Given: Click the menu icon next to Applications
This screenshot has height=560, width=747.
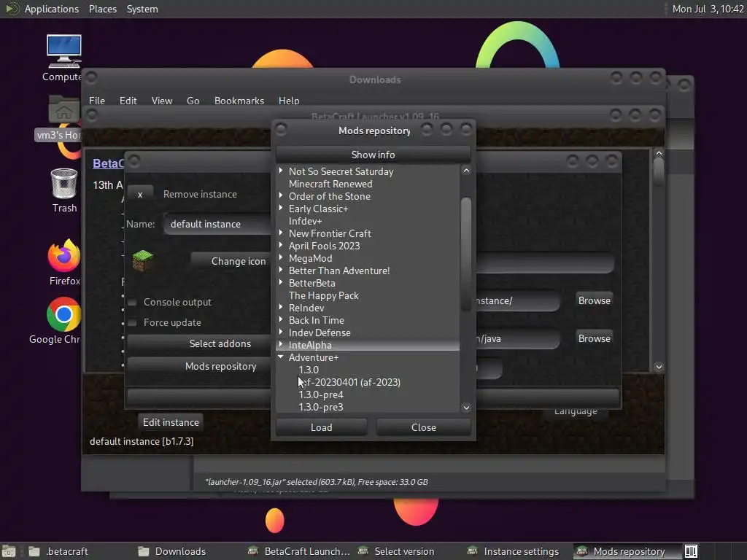Looking at the screenshot, I should click(x=12, y=9).
